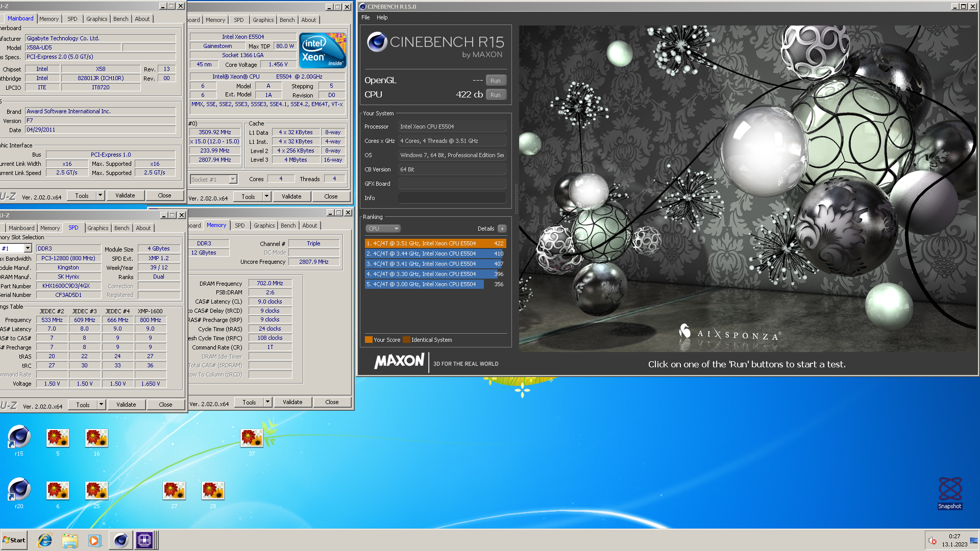This screenshot has height=551, width=980.
Task: Click Validate in Memory CPU-Z window
Action: click(x=292, y=402)
